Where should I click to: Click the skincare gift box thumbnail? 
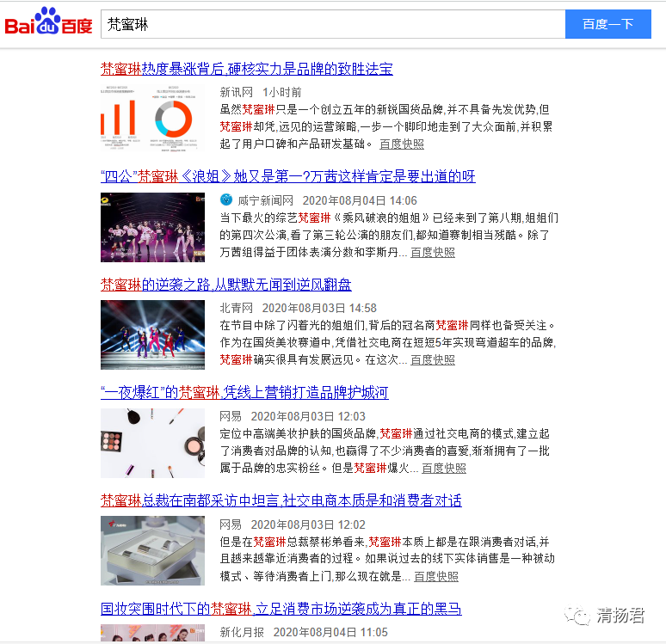pos(152,551)
